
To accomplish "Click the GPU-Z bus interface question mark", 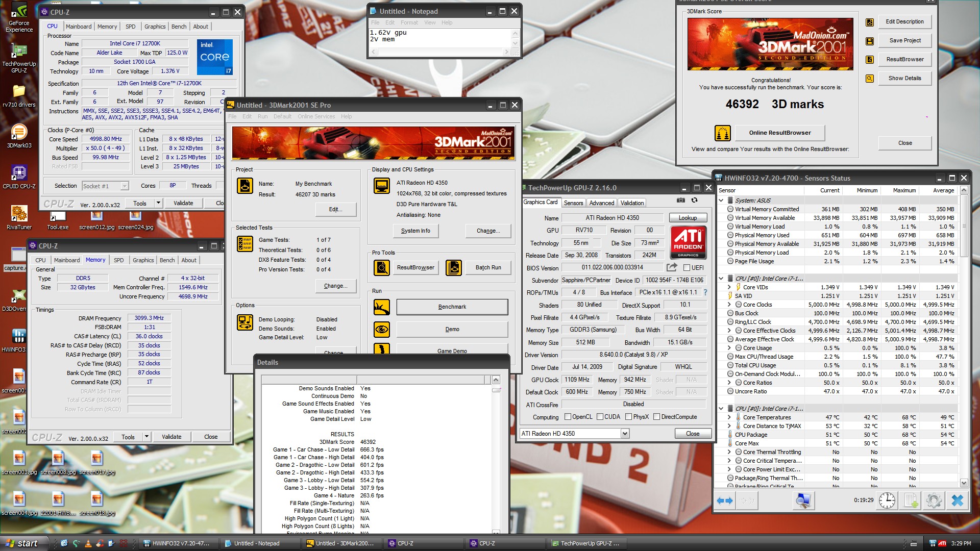I will pos(705,292).
